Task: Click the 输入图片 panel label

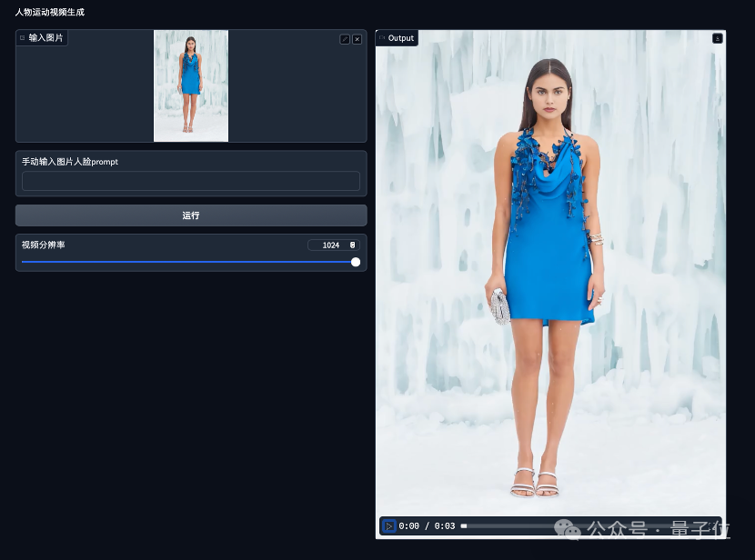Action: pyautogui.click(x=45, y=37)
